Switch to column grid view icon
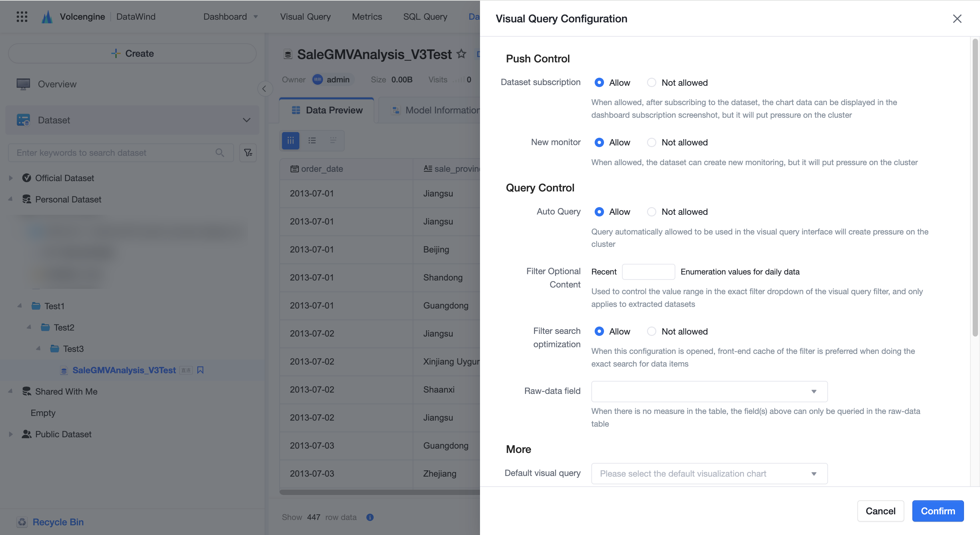The image size is (980, 535). click(291, 140)
